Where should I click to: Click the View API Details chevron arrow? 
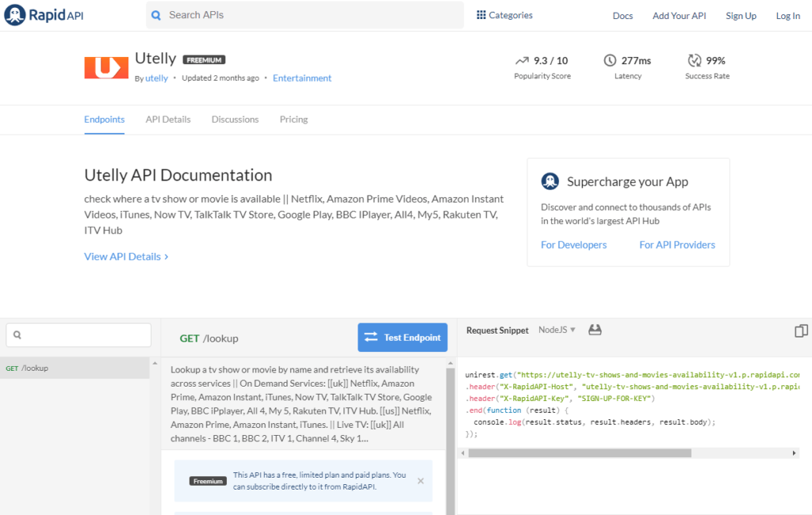coord(167,257)
